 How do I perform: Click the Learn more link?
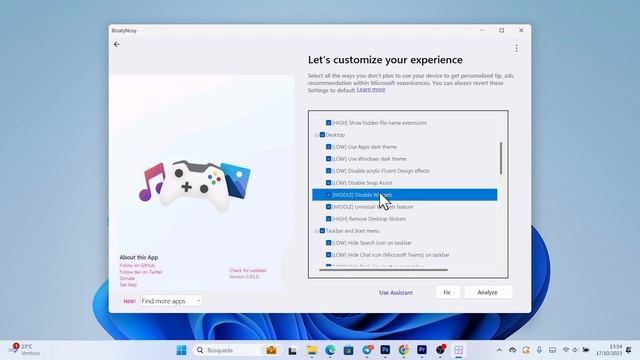coord(371,89)
